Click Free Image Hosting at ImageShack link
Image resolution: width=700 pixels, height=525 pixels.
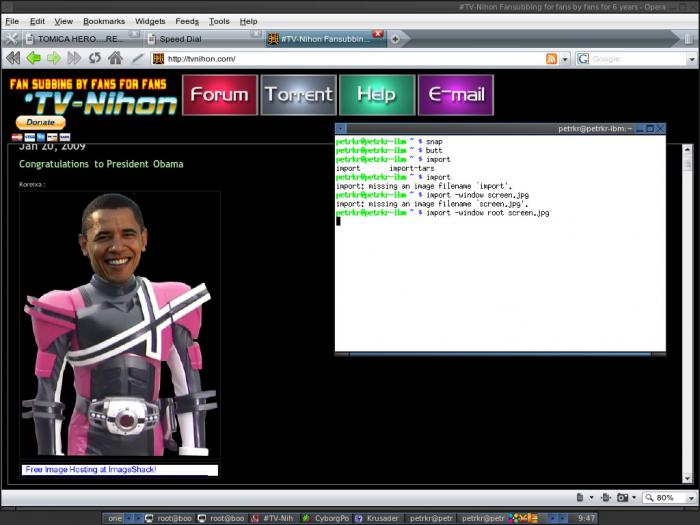click(x=90, y=470)
